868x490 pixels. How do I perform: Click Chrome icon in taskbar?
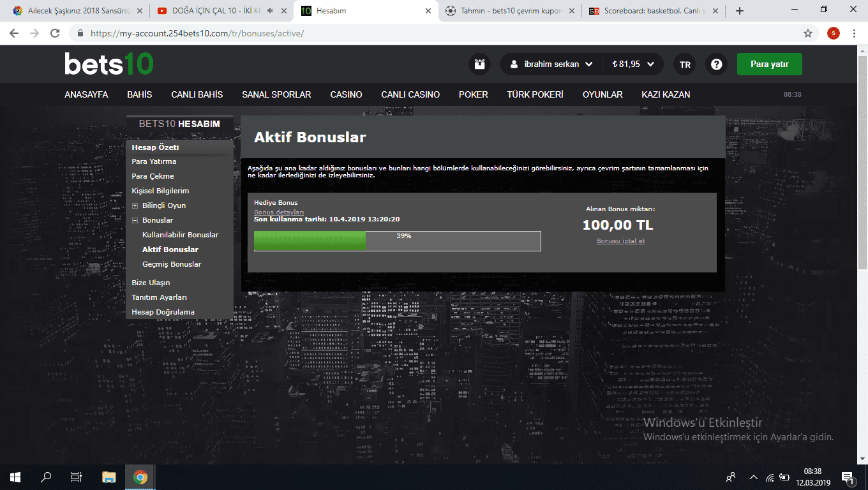tap(140, 477)
